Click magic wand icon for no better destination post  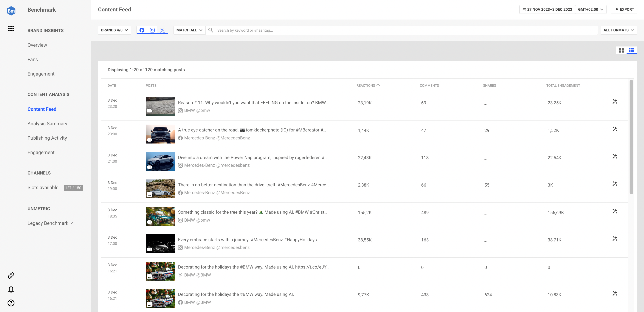(615, 184)
